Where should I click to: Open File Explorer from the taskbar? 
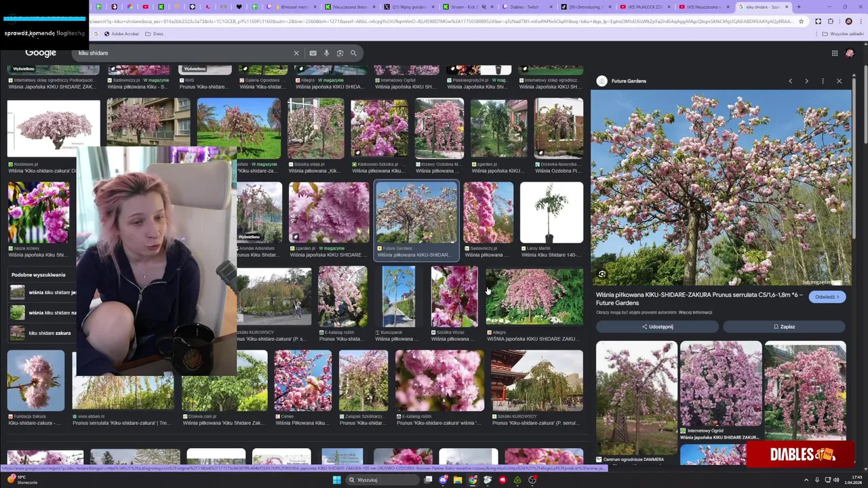(x=458, y=480)
